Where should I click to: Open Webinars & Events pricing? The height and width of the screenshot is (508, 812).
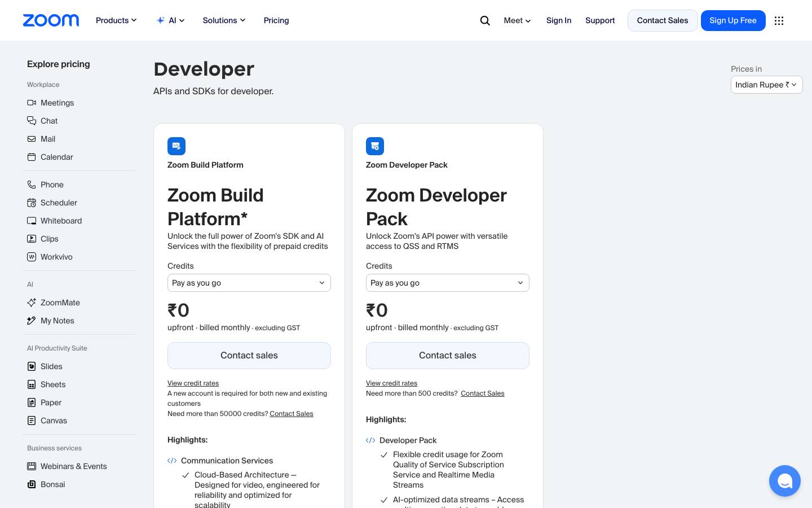(x=67, y=466)
